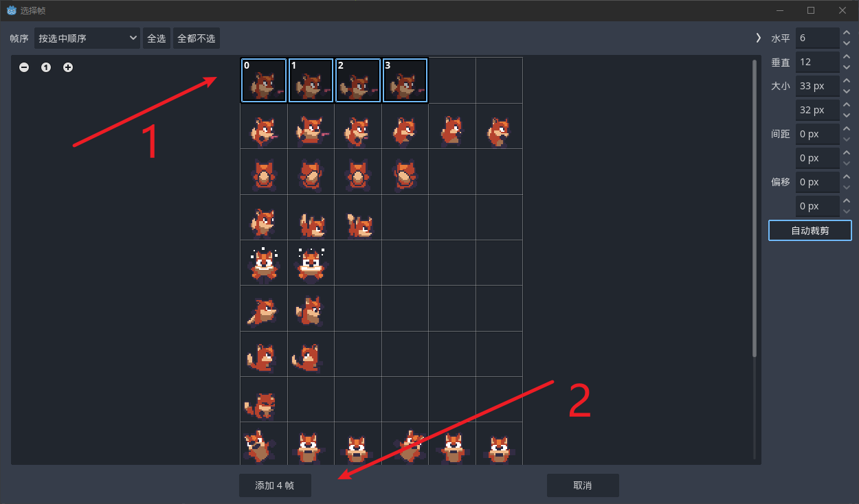Decrease the 垂直 vertical count with down arrow
This screenshot has height=504, width=859.
coord(847,67)
